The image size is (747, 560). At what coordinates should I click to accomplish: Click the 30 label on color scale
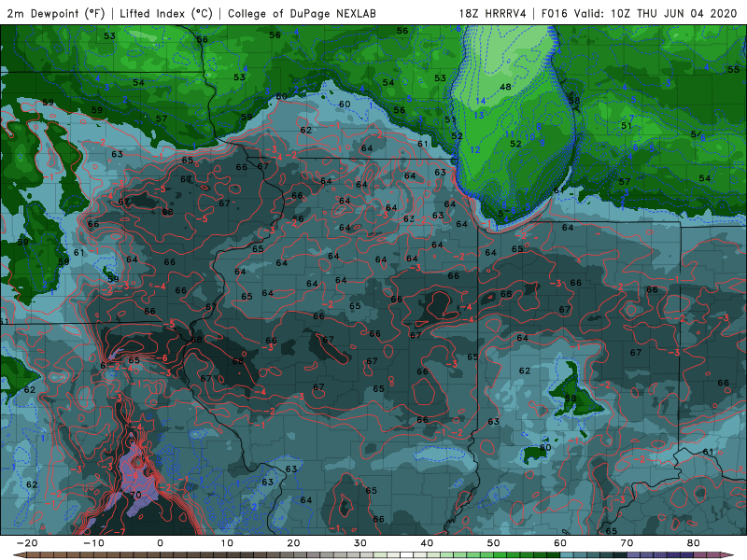[360, 543]
